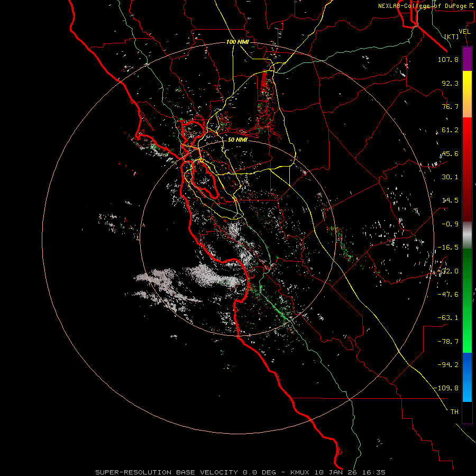Click the -63.1 velocity scale value
The height and width of the screenshot is (476, 476).
(448, 318)
